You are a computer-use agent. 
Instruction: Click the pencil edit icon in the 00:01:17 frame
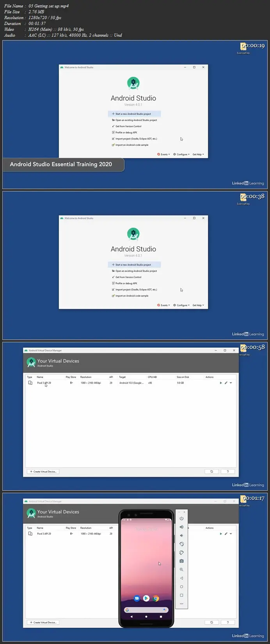click(226, 534)
